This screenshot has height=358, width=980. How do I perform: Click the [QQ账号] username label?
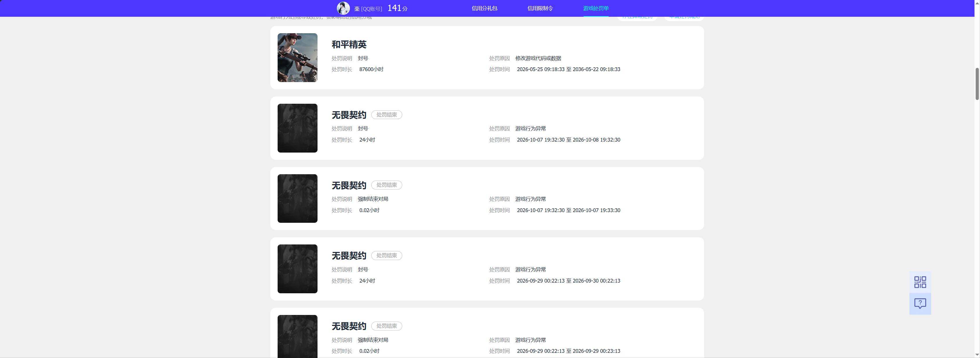point(371,9)
